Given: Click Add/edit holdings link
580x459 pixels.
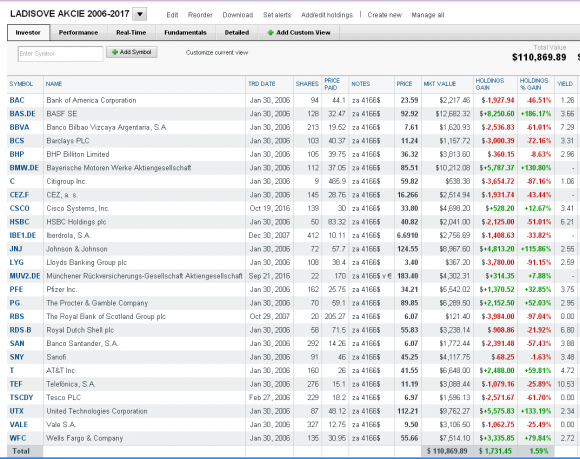Looking at the screenshot, I should point(327,15).
